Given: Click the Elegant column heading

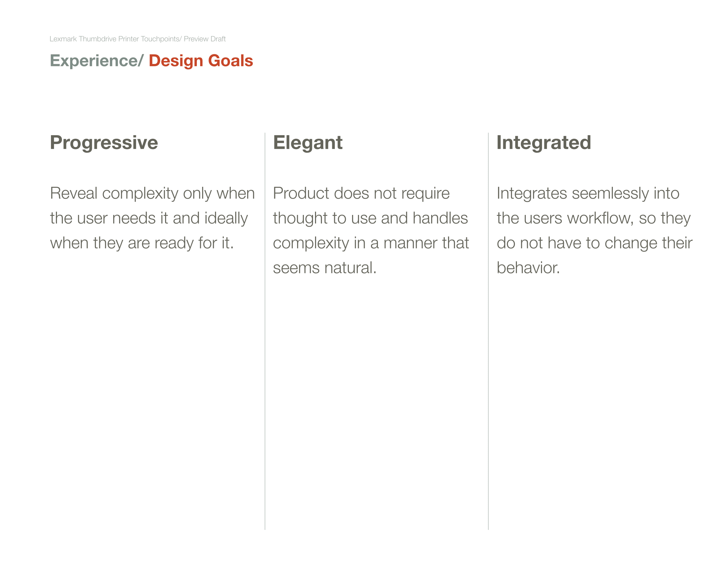Looking at the screenshot, I should point(308,143).
